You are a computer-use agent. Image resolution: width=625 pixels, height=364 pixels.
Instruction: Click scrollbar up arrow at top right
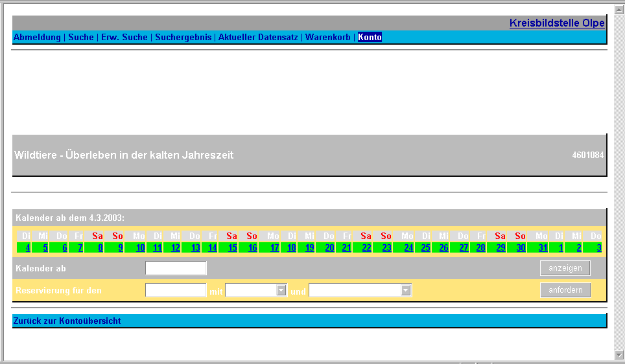(x=619, y=9)
